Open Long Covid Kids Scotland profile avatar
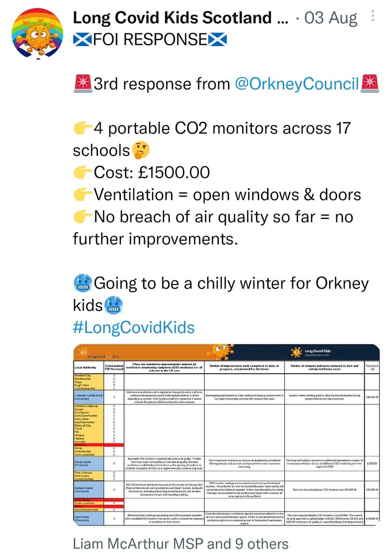 pos(37,33)
